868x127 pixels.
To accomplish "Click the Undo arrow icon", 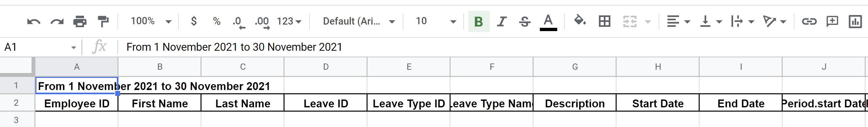I will [x=34, y=22].
